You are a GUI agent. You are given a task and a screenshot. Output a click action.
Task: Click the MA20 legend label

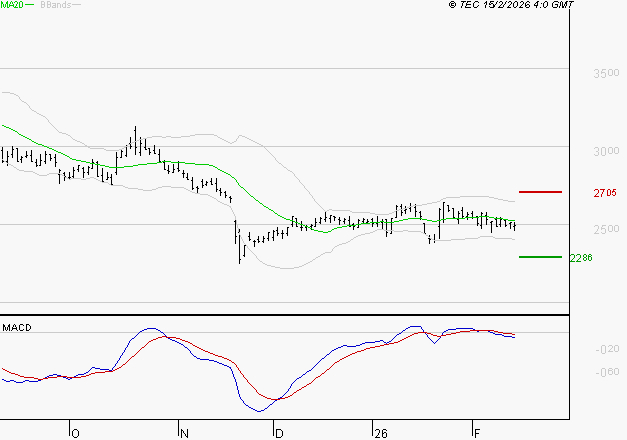pyautogui.click(x=12, y=5)
